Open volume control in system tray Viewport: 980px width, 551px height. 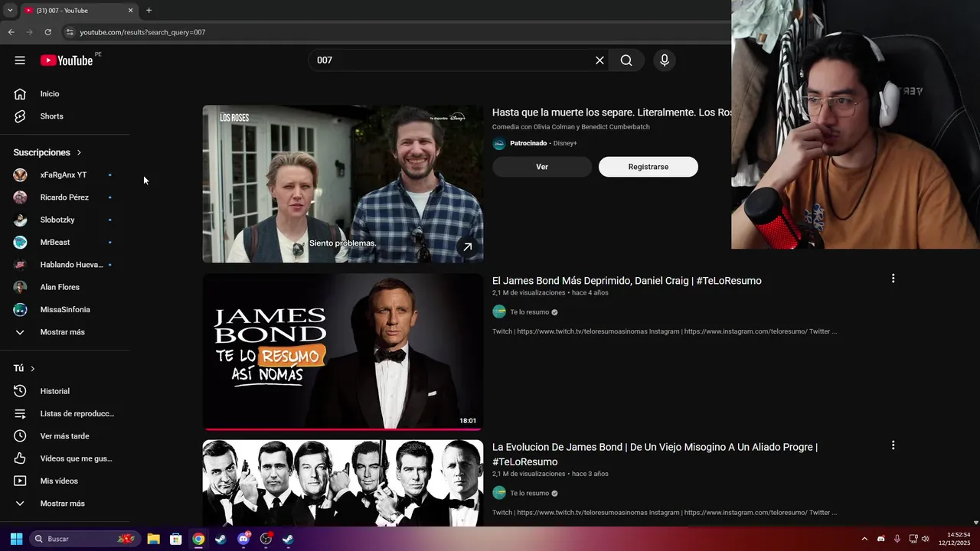[925, 539]
